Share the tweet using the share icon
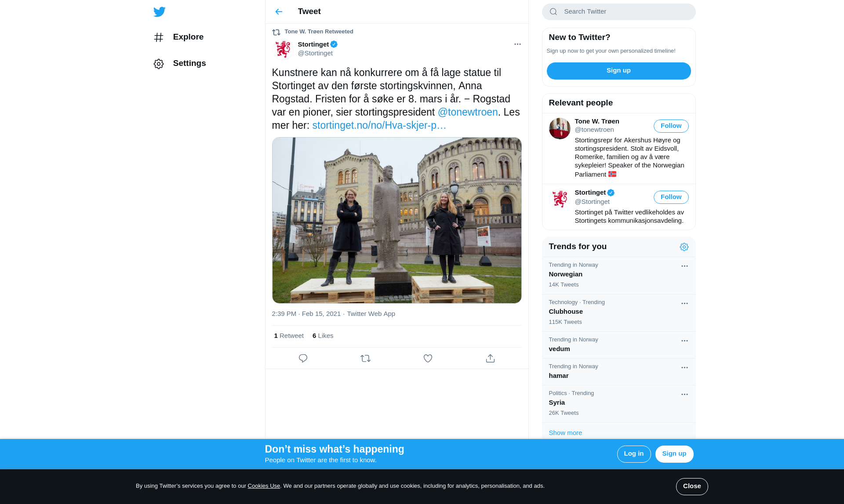This screenshot has width=844, height=504. (490, 359)
